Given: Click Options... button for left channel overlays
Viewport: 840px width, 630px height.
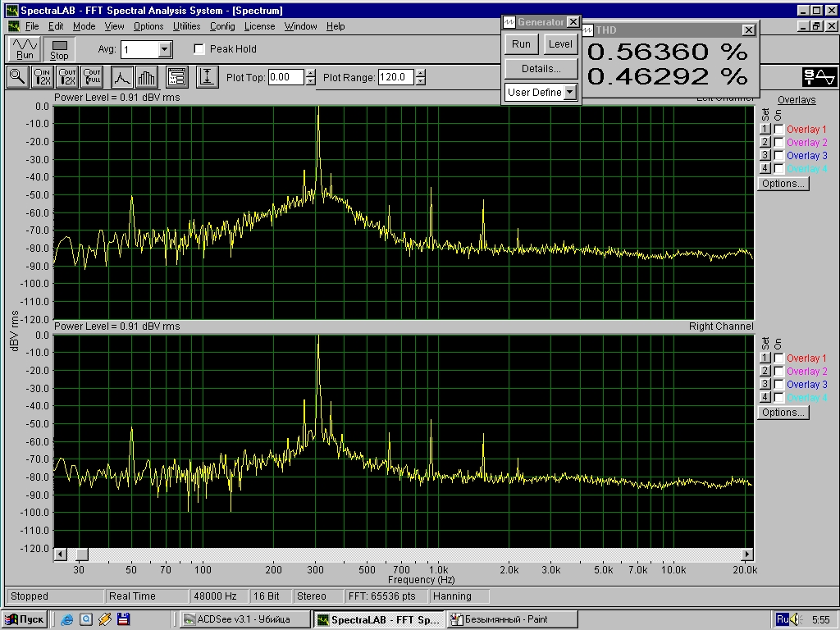Looking at the screenshot, I should coord(783,184).
